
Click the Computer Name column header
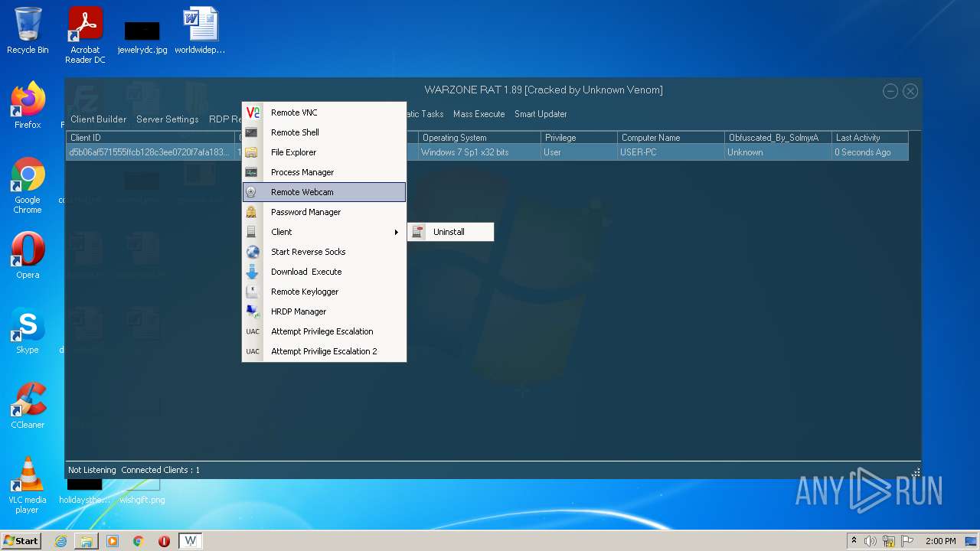coord(671,138)
